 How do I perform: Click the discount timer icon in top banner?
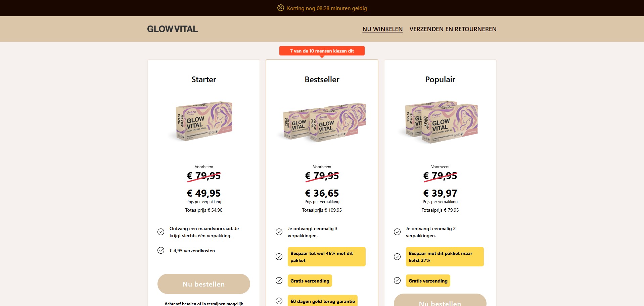click(x=280, y=8)
